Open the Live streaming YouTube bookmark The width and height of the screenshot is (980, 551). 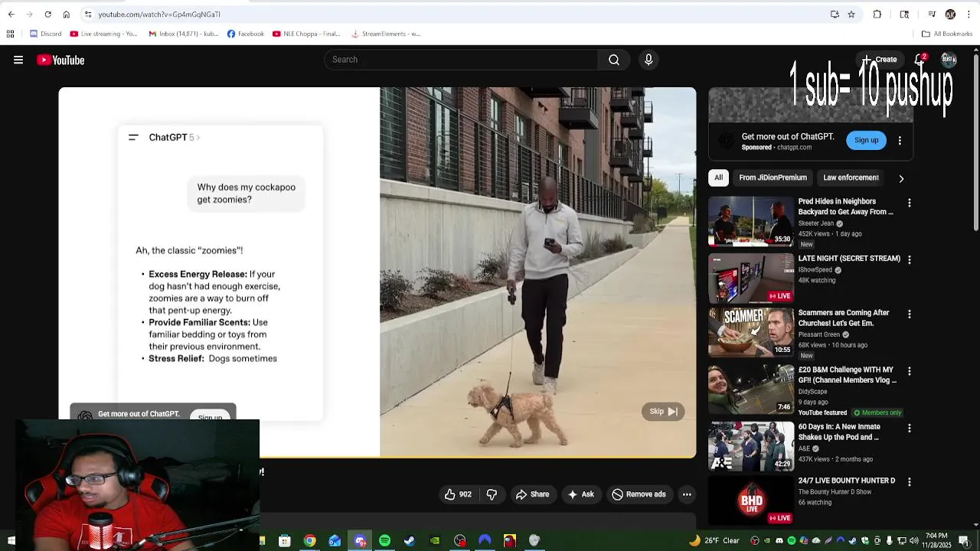click(103, 34)
